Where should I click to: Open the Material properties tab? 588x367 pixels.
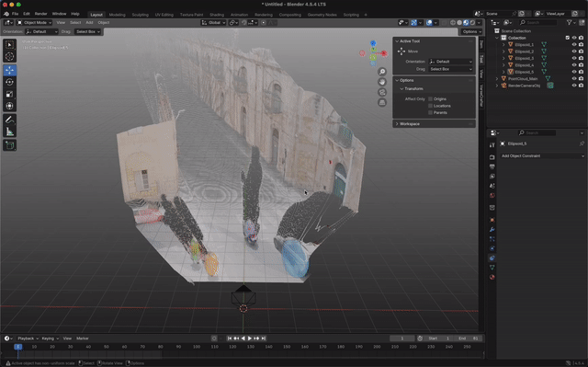[492, 277]
